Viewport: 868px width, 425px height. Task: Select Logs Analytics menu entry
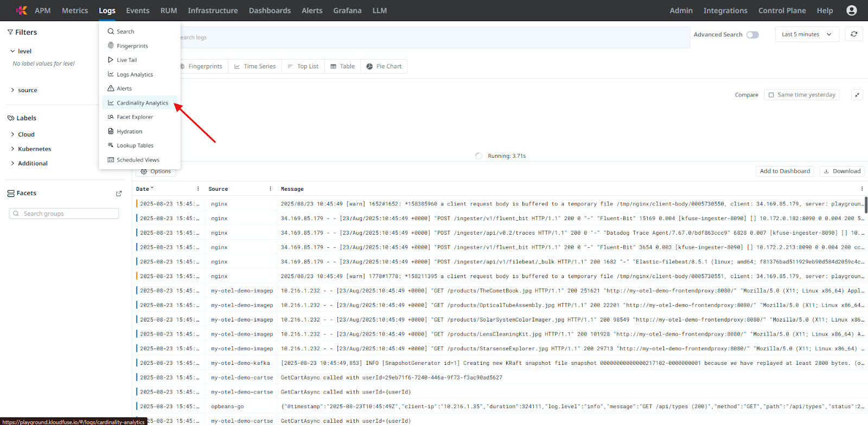pyautogui.click(x=140, y=74)
